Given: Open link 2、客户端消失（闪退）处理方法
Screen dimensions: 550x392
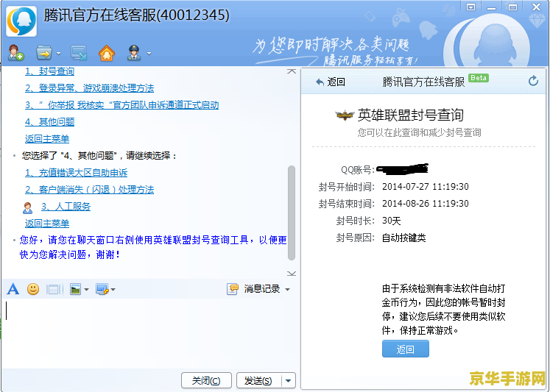Looking at the screenshot, I should [89, 190].
